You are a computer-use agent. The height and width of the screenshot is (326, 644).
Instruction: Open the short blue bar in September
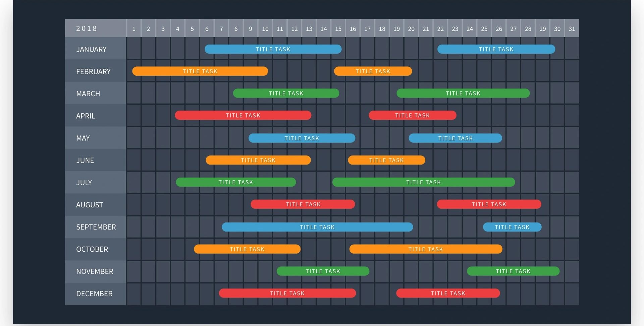point(512,227)
